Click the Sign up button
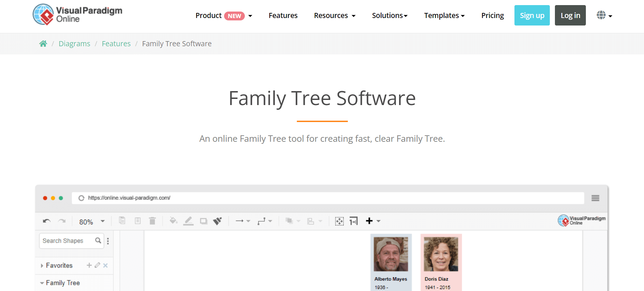 [x=532, y=15]
